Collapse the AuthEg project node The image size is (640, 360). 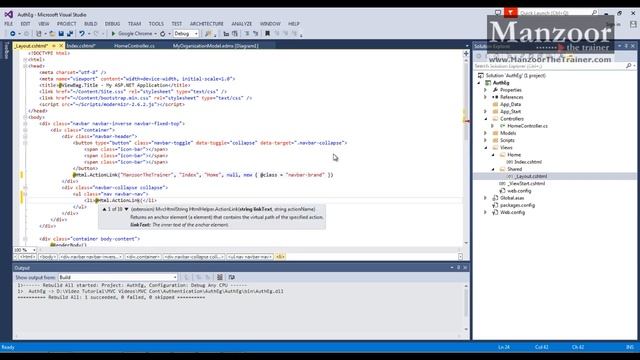pyautogui.click(x=479, y=83)
